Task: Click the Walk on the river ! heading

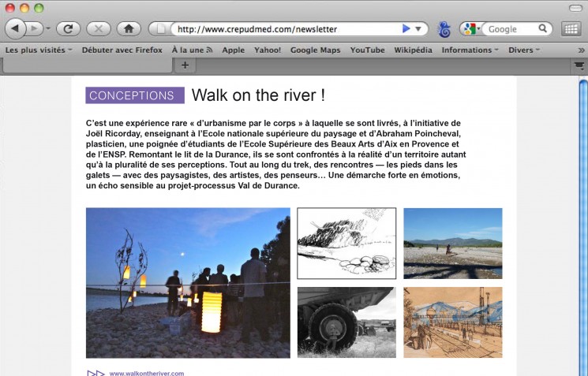Action: coord(258,95)
